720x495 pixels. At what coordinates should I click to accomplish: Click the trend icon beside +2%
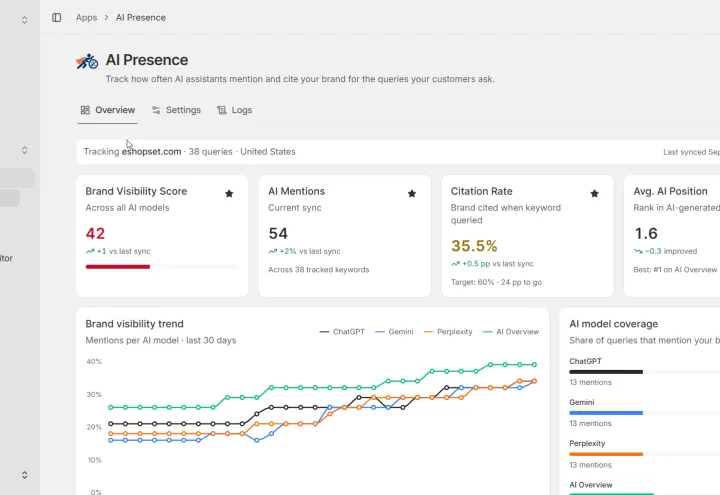[x=273, y=251]
